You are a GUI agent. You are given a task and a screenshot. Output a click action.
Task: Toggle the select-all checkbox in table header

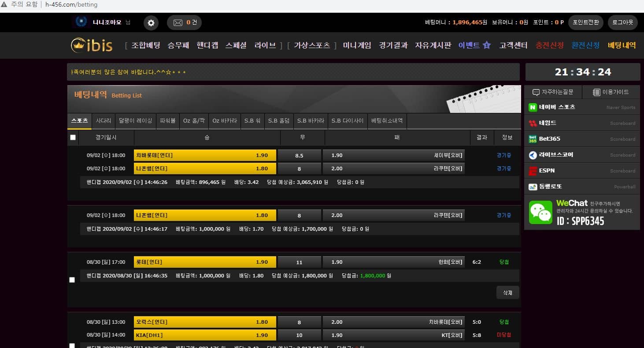coord(73,138)
